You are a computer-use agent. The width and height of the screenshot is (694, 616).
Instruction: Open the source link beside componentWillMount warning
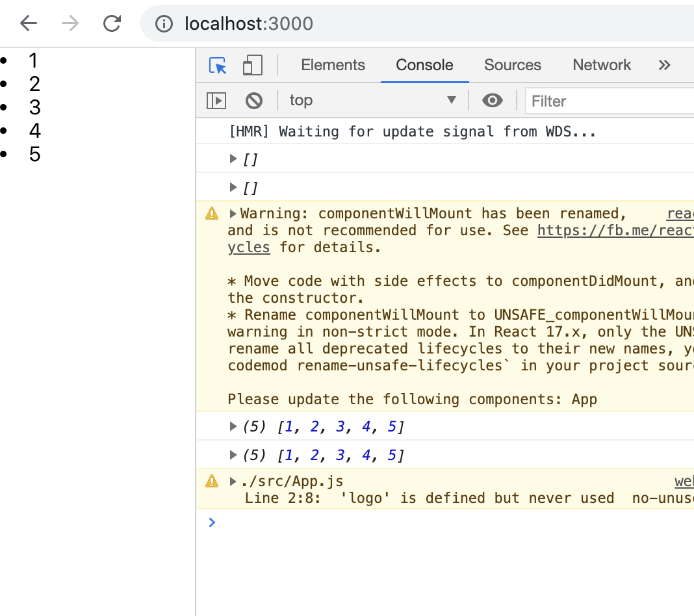tap(680, 214)
